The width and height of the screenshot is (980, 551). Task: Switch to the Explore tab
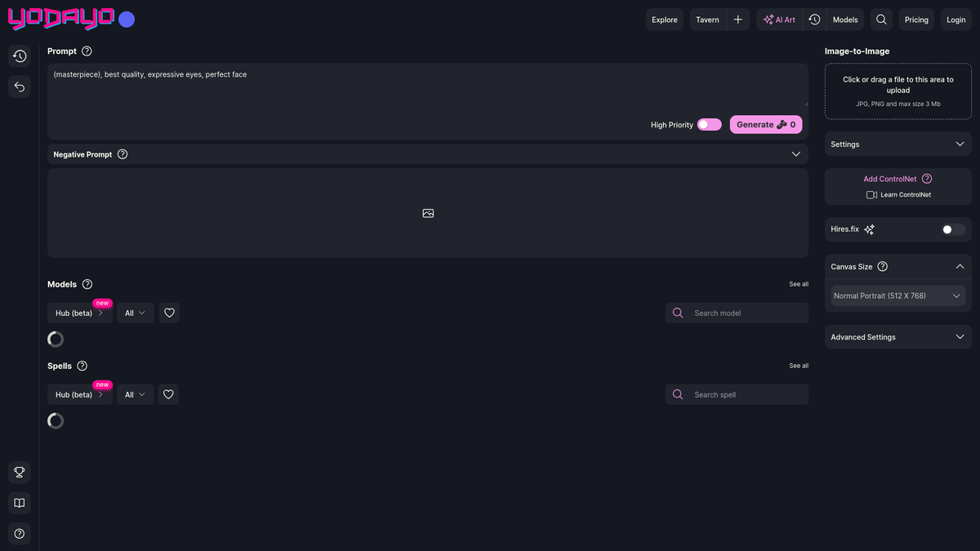(x=664, y=19)
